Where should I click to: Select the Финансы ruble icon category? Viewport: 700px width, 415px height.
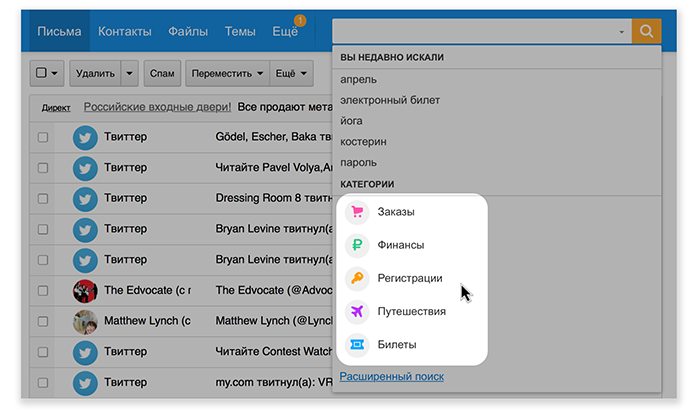click(400, 245)
